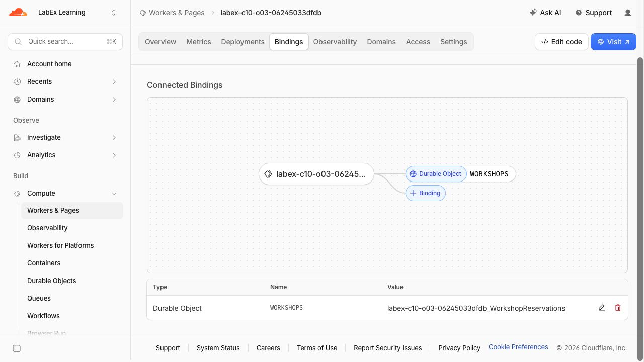Open Ask AI assistant

(545, 13)
